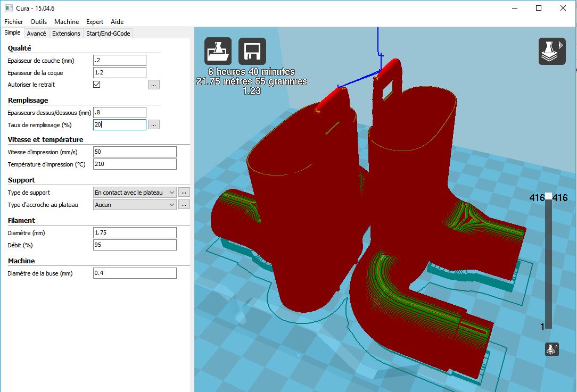Image resolution: width=577 pixels, height=392 pixels.
Task: Open the Expert menu
Action: click(95, 22)
